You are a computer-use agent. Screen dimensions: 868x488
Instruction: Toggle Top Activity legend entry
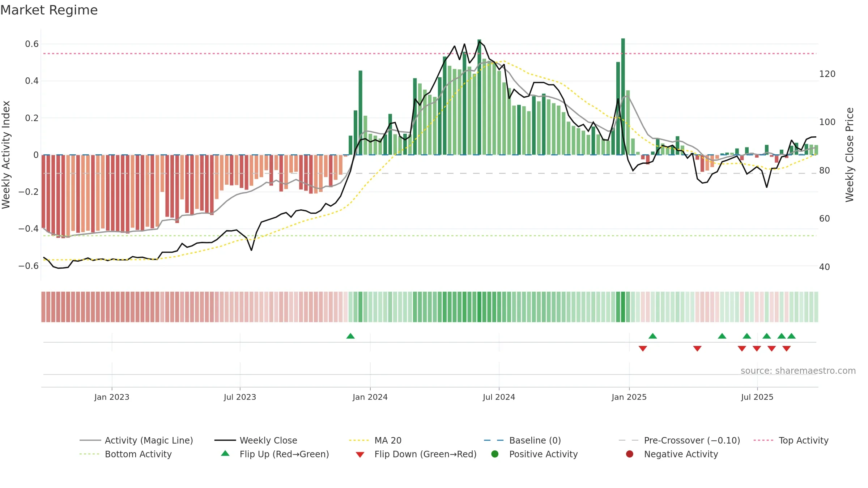(x=791, y=440)
